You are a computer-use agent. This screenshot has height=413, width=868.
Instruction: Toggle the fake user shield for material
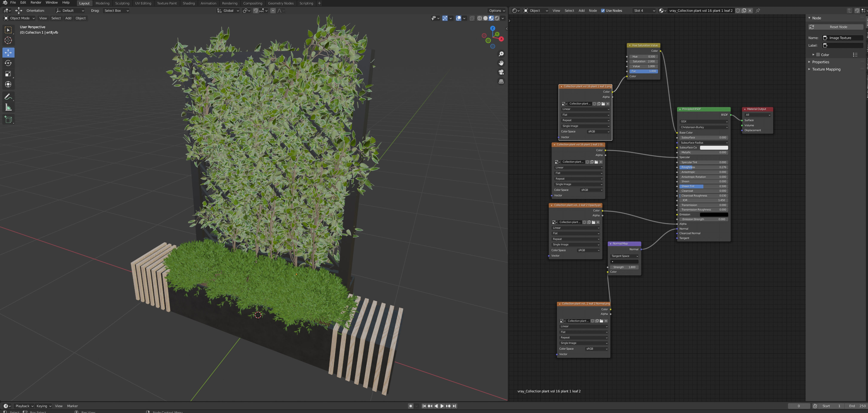pyautogui.click(x=738, y=11)
